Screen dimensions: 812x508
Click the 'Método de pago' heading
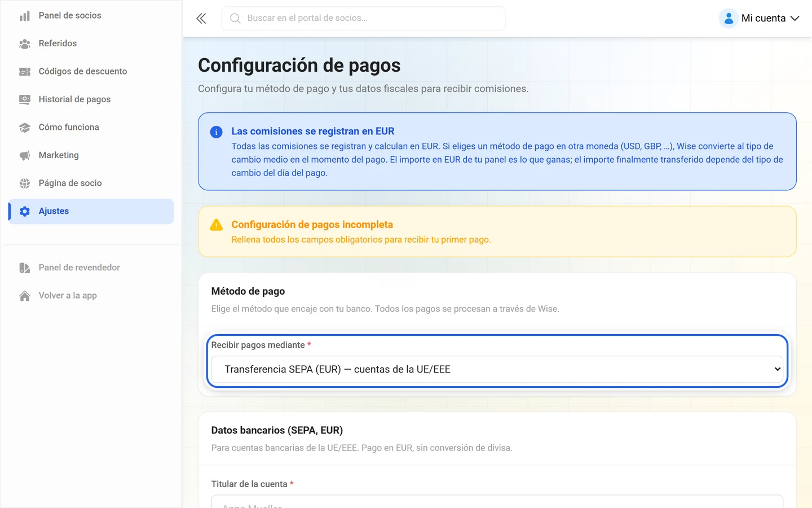(248, 291)
